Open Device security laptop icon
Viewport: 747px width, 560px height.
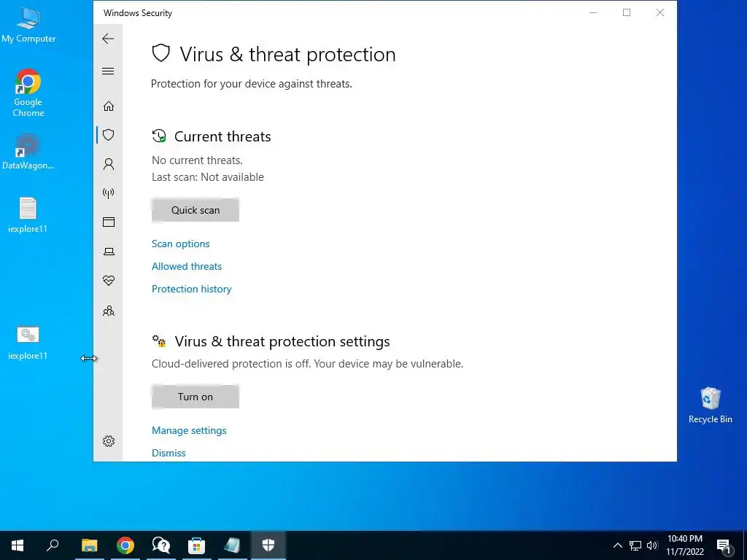coord(109,252)
